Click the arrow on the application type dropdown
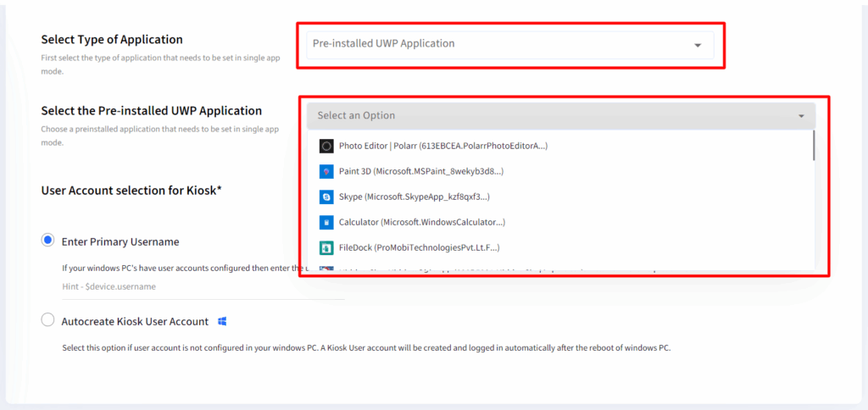The width and height of the screenshot is (868, 410). [698, 45]
